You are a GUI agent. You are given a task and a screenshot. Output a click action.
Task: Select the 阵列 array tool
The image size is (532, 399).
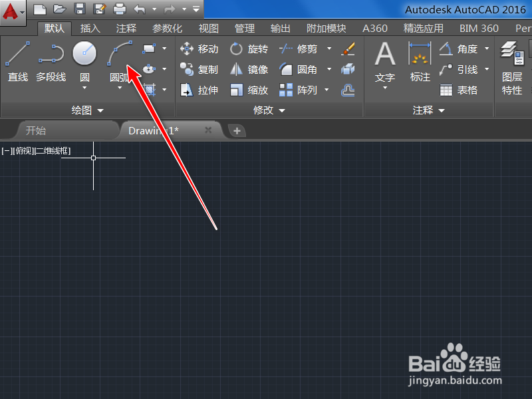[x=298, y=90]
